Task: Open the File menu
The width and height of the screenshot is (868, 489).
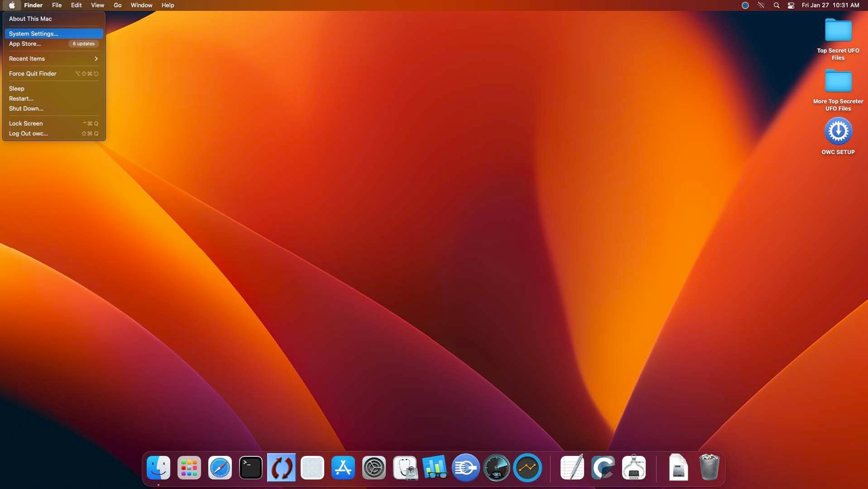Action: point(57,5)
